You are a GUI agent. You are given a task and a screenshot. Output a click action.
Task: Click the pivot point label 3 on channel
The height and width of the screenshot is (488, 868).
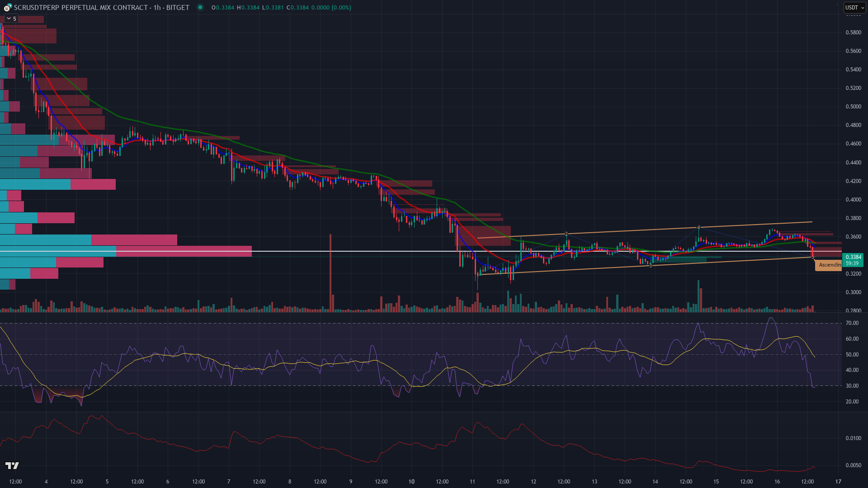651,266
